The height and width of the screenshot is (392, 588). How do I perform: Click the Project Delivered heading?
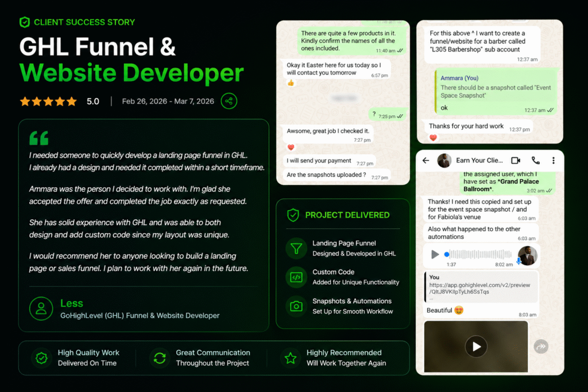tap(347, 215)
